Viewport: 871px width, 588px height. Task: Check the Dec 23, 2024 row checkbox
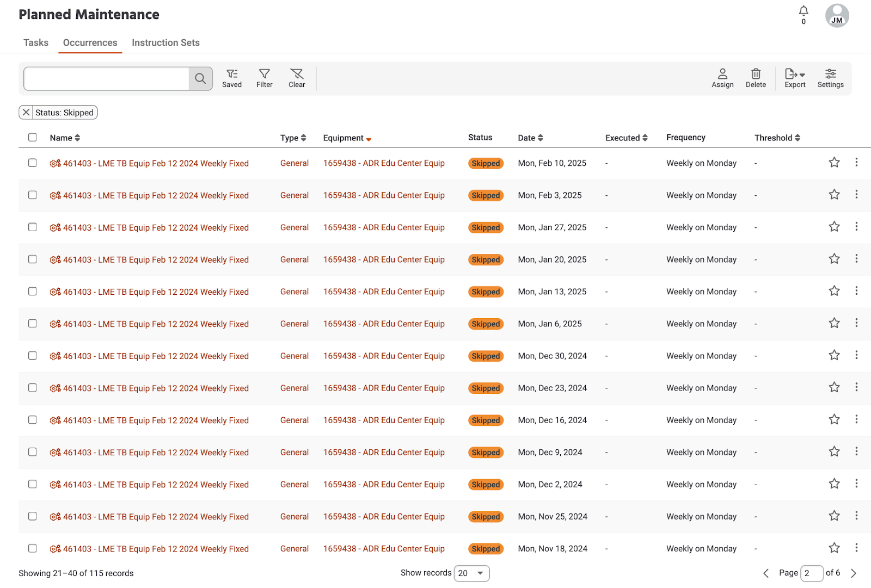point(33,387)
